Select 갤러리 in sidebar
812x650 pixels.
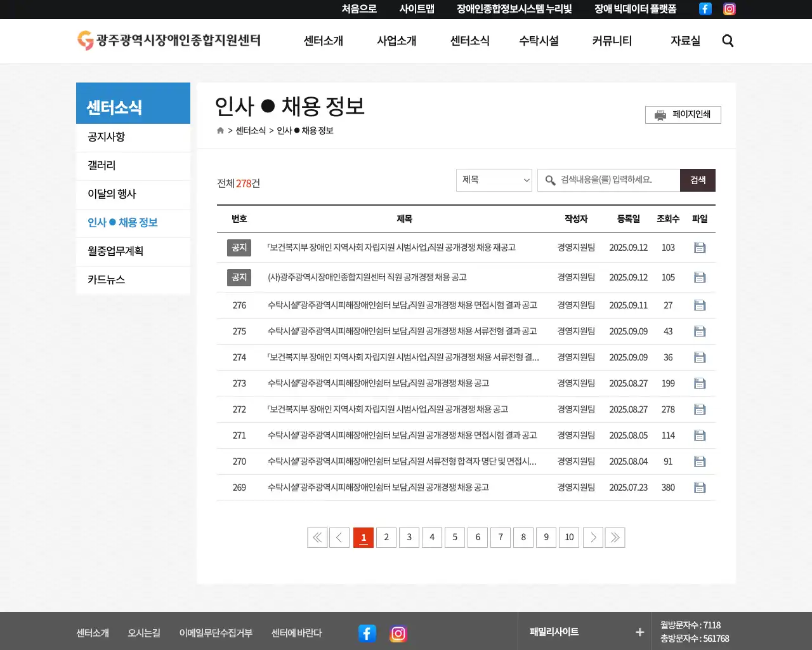click(x=133, y=166)
